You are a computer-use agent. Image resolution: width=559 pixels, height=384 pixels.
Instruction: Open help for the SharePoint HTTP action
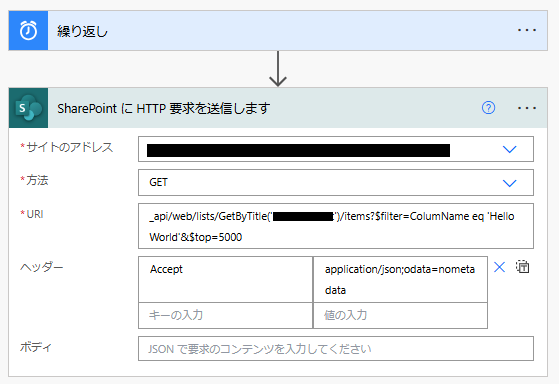(488, 108)
